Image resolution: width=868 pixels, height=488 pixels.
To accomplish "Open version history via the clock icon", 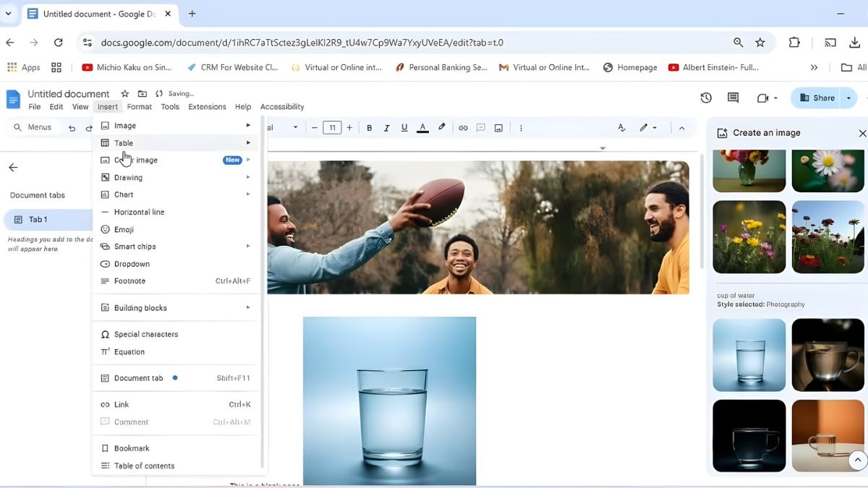I will [x=706, y=97].
